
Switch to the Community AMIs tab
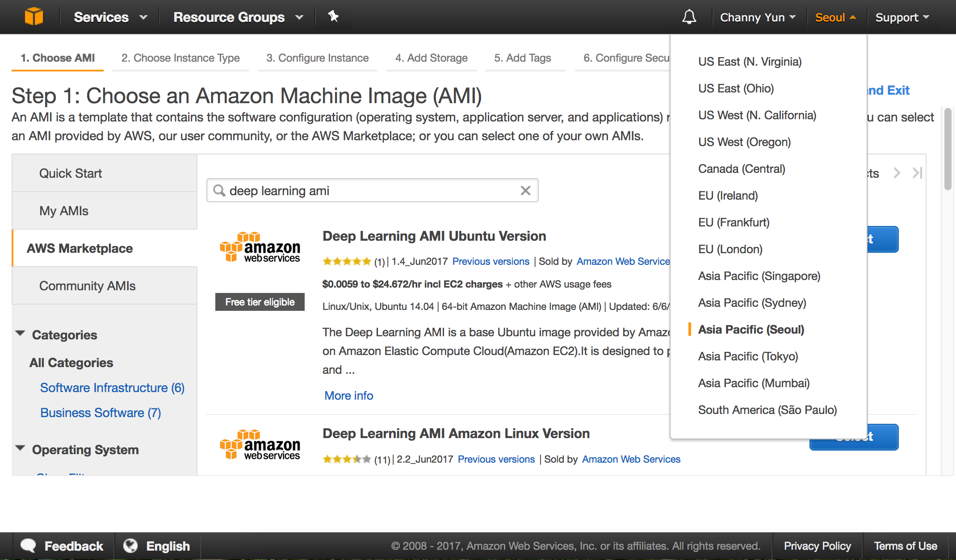88,286
